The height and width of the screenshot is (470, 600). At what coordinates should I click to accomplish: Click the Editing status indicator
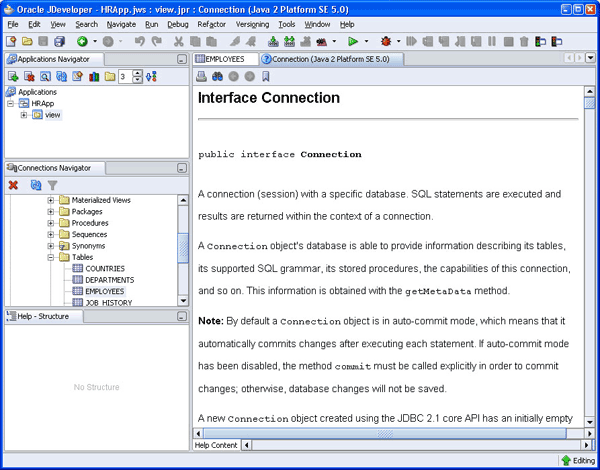[x=578, y=460]
